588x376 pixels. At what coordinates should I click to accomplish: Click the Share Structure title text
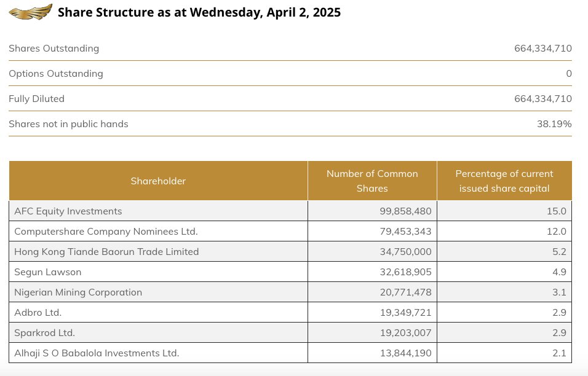(x=199, y=12)
